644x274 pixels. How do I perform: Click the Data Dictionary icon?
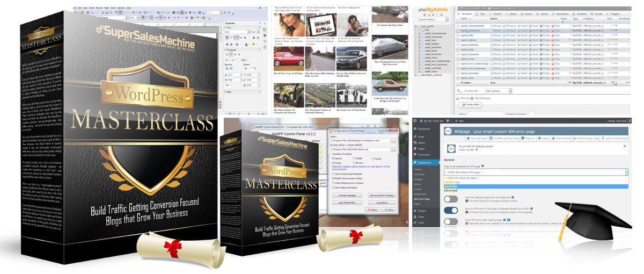pyautogui.click(x=472, y=98)
